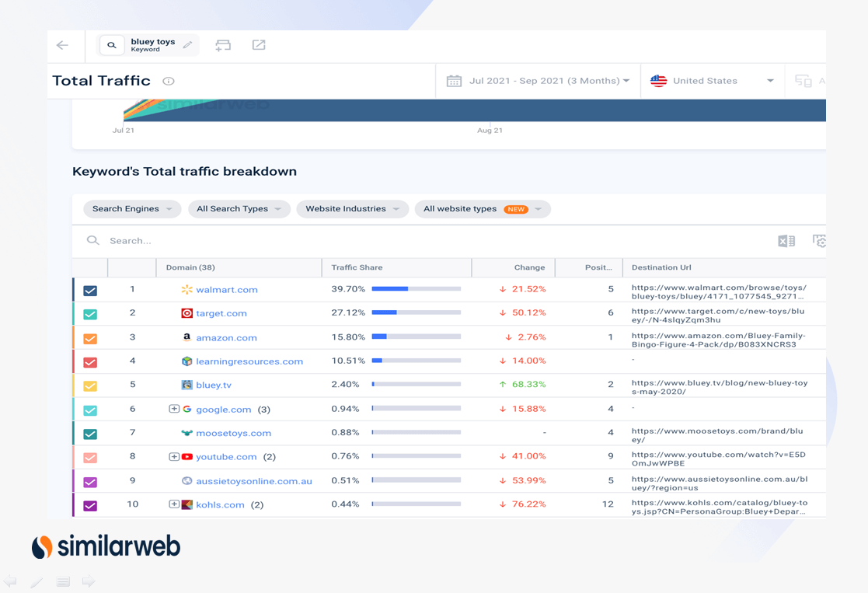Uncheck the walmart.com row checkbox

click(x=90, y=290)
